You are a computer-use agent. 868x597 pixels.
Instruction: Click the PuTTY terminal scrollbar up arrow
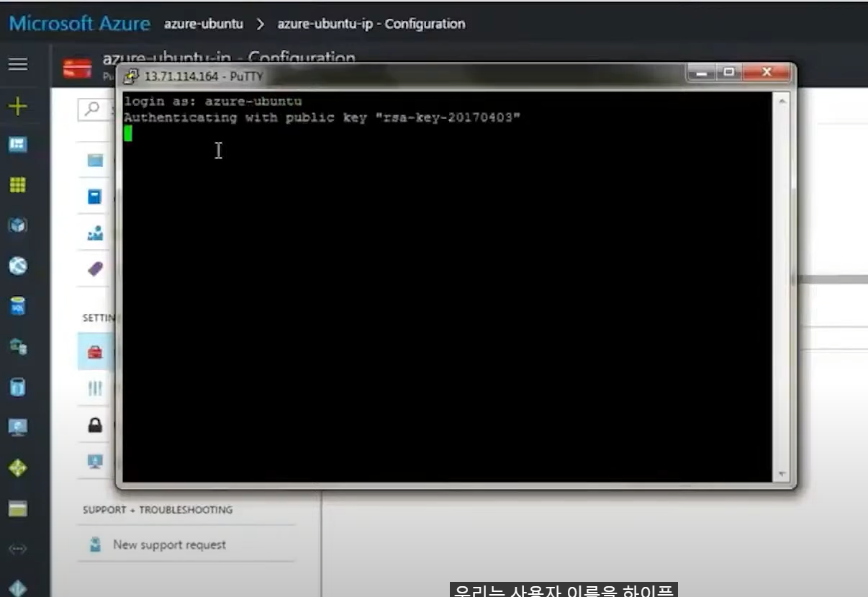[x=782, y=102]
